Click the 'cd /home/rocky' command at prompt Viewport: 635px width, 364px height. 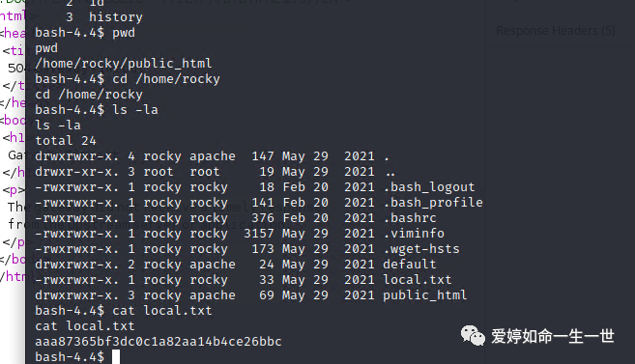166,79
